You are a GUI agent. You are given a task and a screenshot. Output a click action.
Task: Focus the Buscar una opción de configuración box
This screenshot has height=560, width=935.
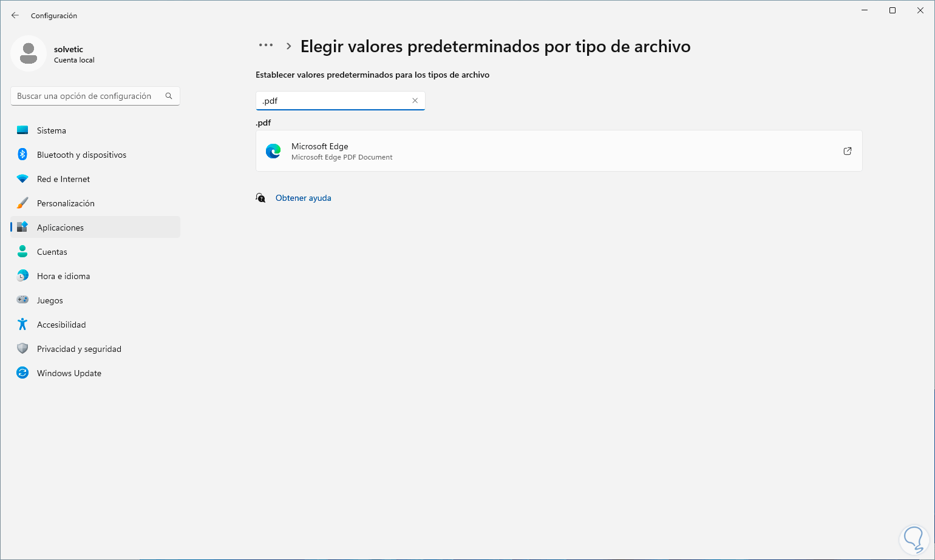(95, 96)
